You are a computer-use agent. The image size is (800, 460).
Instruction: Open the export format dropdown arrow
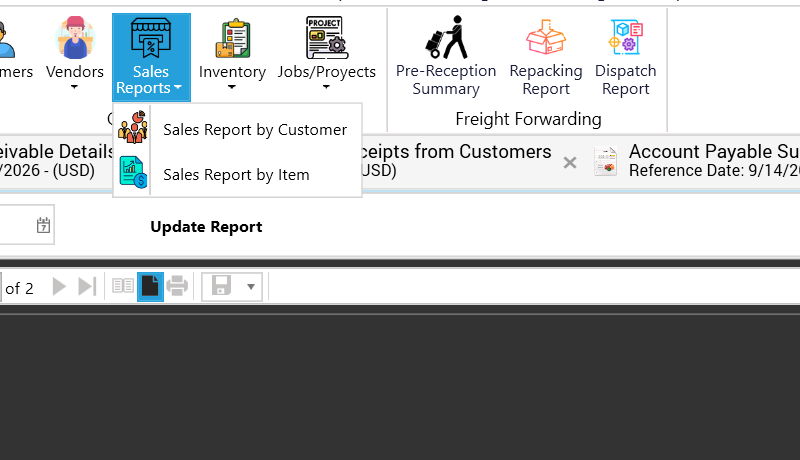[251, 287]
